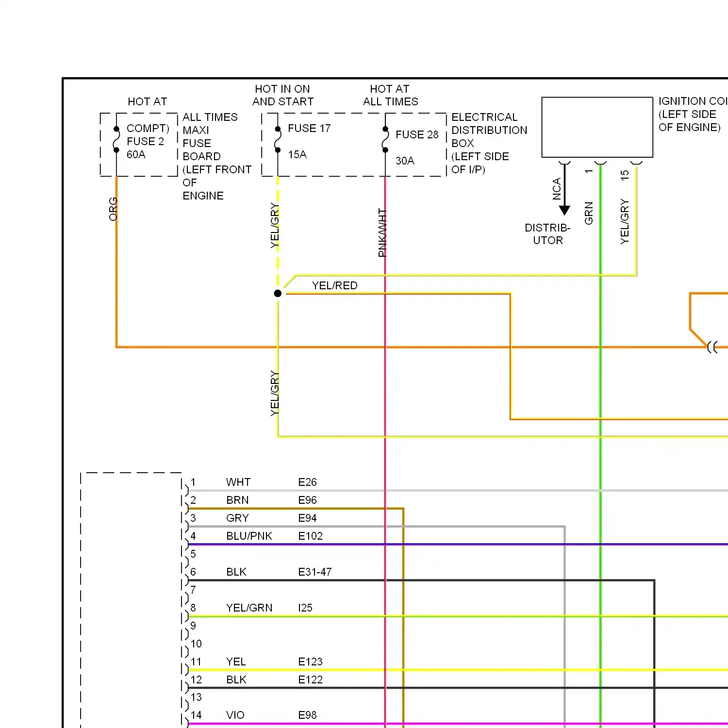728x728 pixels.
Task: Select the FUSE 17 label
Action: point(309,128)
